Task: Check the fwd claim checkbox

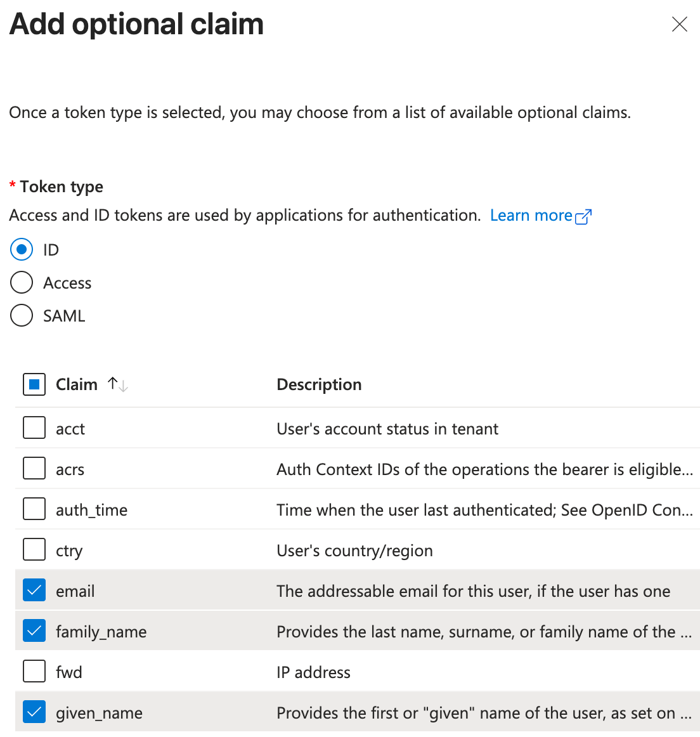Action: (x=34, y=672)
